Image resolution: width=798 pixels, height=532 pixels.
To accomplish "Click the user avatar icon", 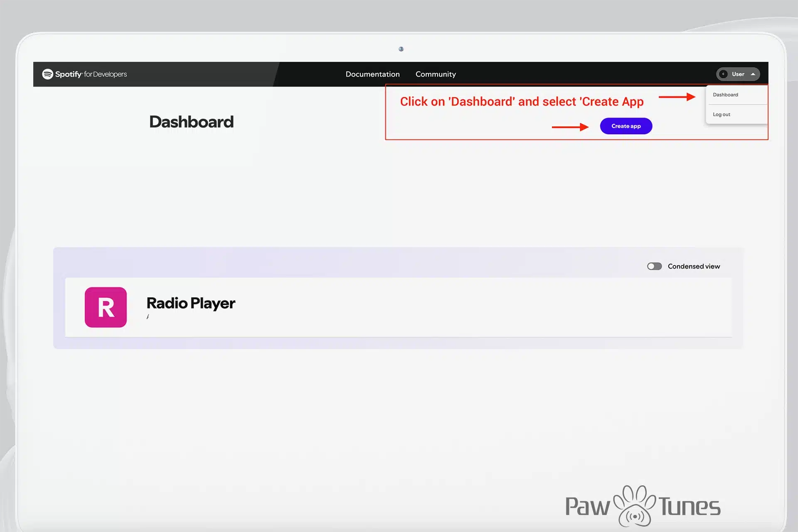I will click(x=723, y=74).
